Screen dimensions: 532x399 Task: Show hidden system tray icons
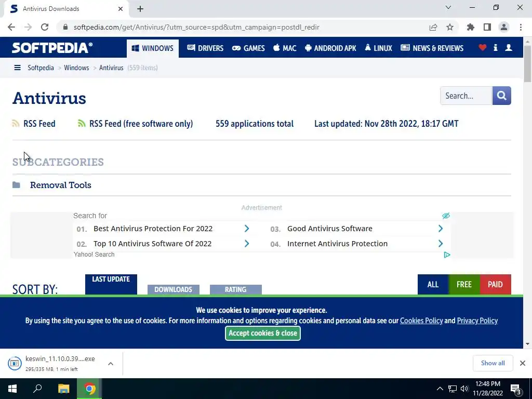coord(440,389)
